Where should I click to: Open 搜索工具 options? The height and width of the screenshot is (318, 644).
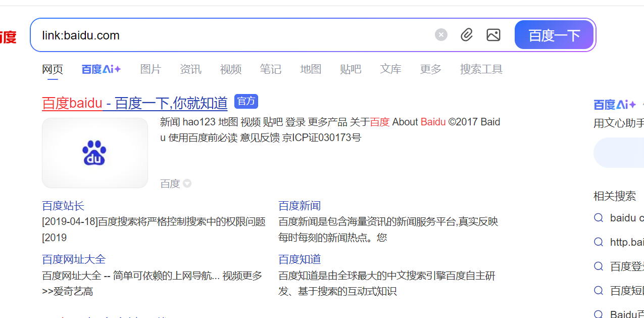[x=481, y=69]
